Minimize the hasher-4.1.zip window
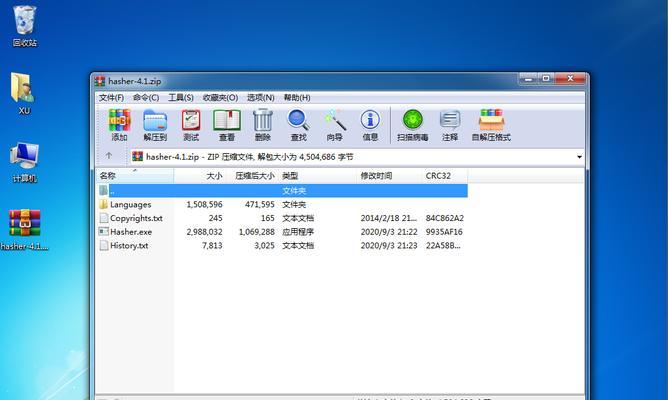This screenshot has height=400, width=668. coord(528,79)
